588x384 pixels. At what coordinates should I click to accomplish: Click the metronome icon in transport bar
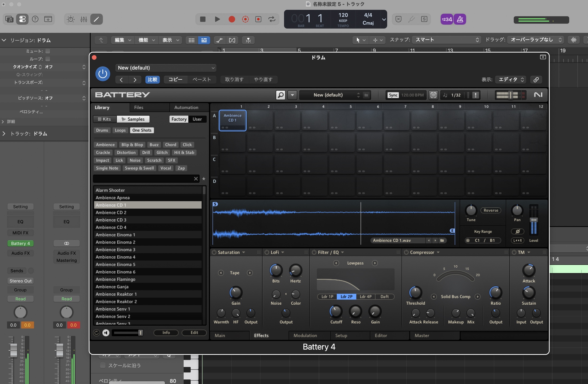(x=460, y=19)
